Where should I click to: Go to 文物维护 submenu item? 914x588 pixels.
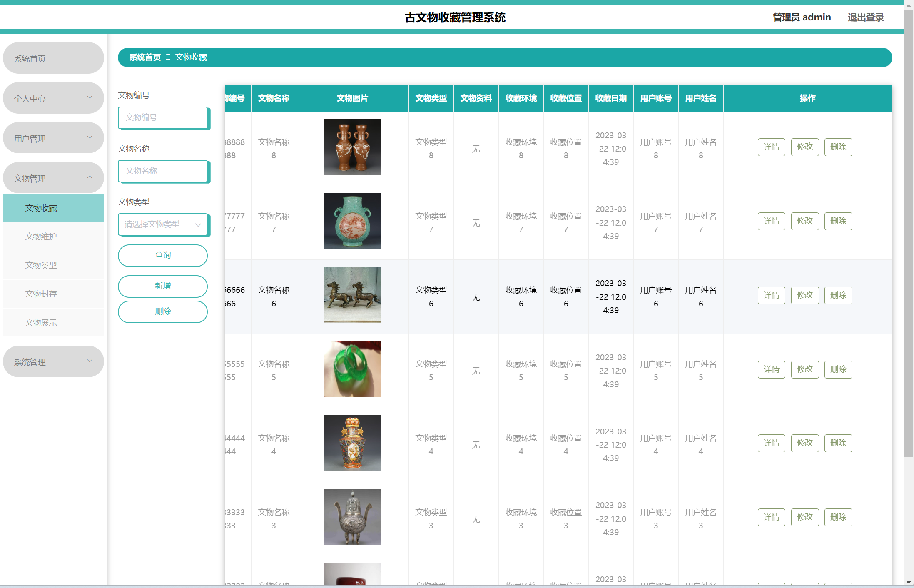[x=41, y=237]
